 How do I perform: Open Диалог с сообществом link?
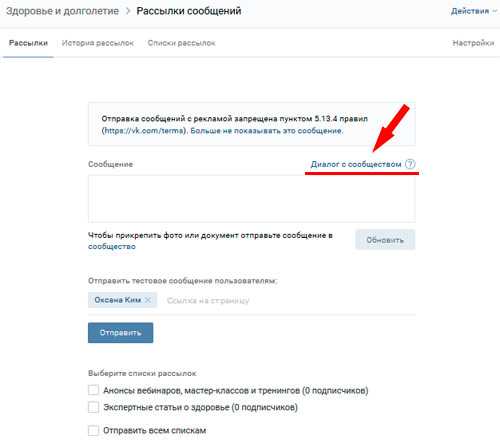(x=356, y=164)
